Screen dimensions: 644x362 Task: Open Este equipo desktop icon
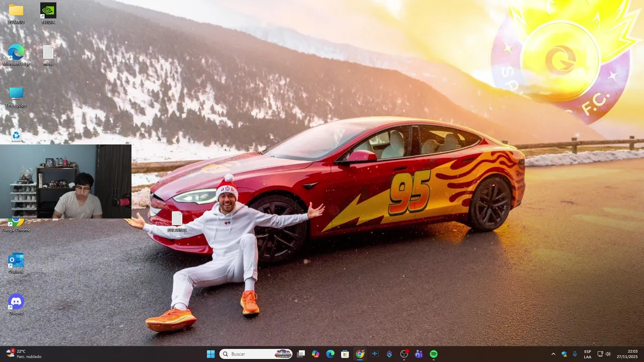coord(16,97)
